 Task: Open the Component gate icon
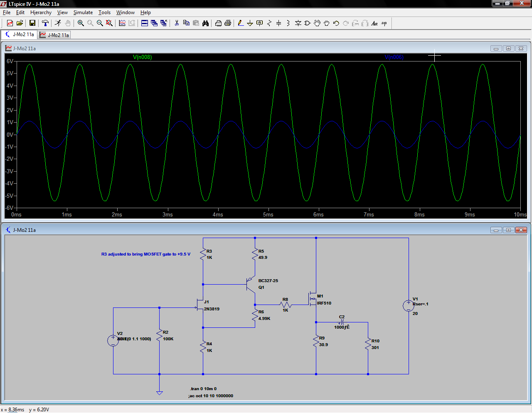pos(308,23)
